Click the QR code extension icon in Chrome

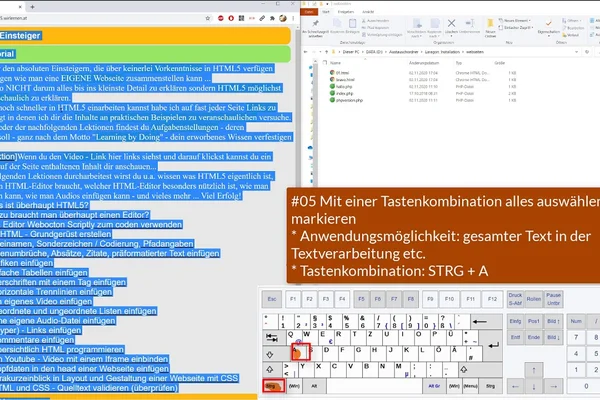tap(241, 18)
